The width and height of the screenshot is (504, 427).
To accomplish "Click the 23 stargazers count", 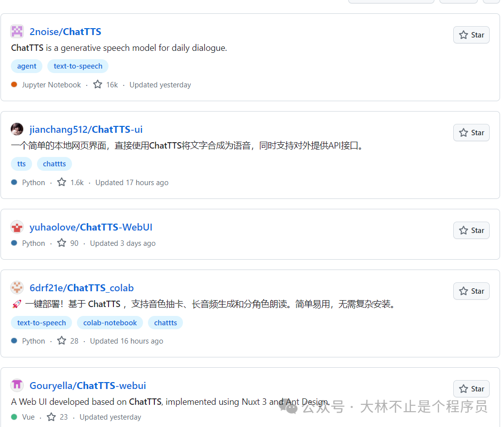I will (x=64, y=417).
